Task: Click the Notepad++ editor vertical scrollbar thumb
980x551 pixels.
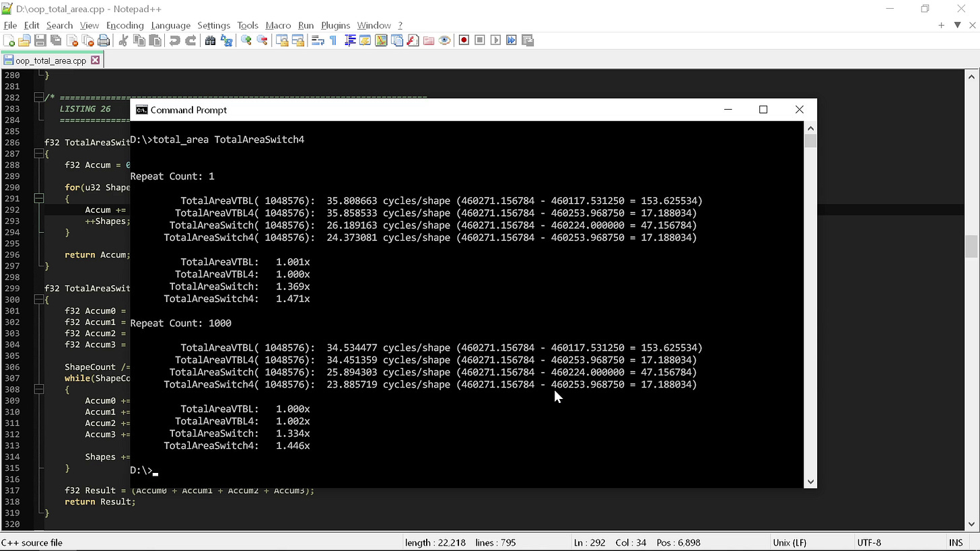Action: tap(971, 246)
